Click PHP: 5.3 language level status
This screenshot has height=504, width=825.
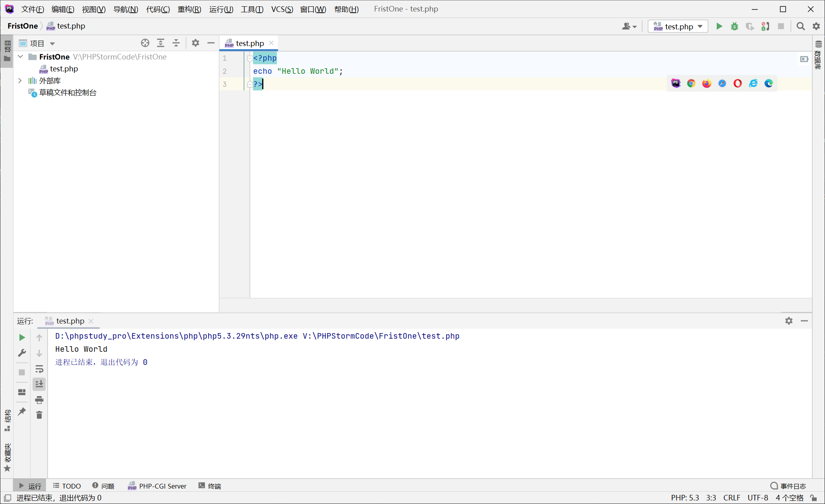(685, 498)
